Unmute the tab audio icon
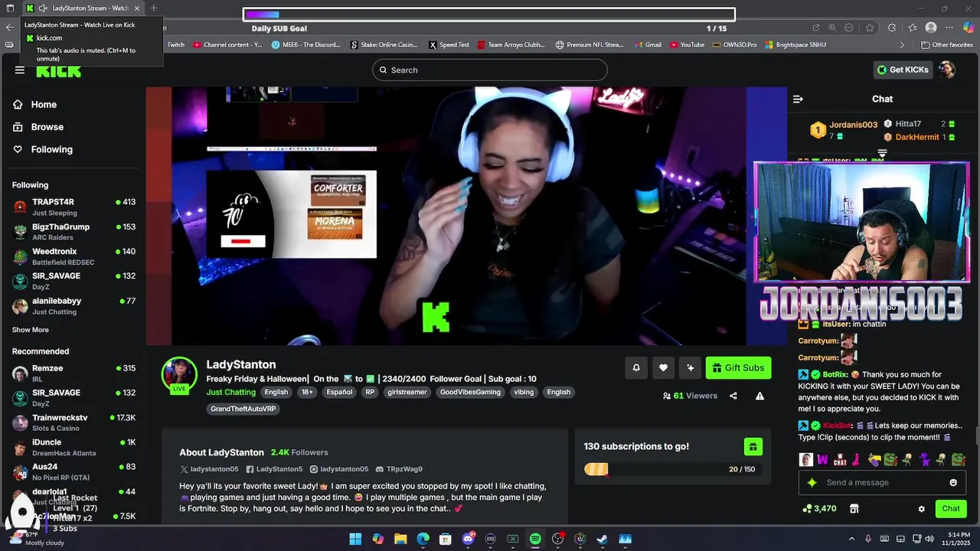The width and height of the screenshot is (980, 551). (x=43, y=8)
